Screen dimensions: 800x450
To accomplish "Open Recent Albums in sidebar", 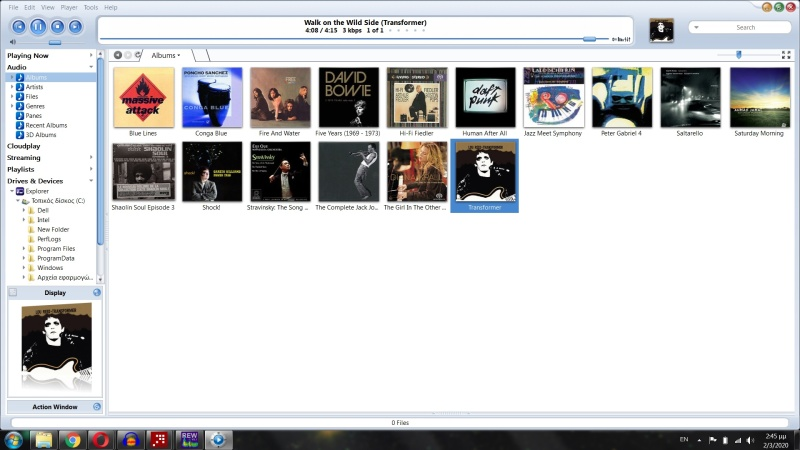I will [x=46, y=125].
